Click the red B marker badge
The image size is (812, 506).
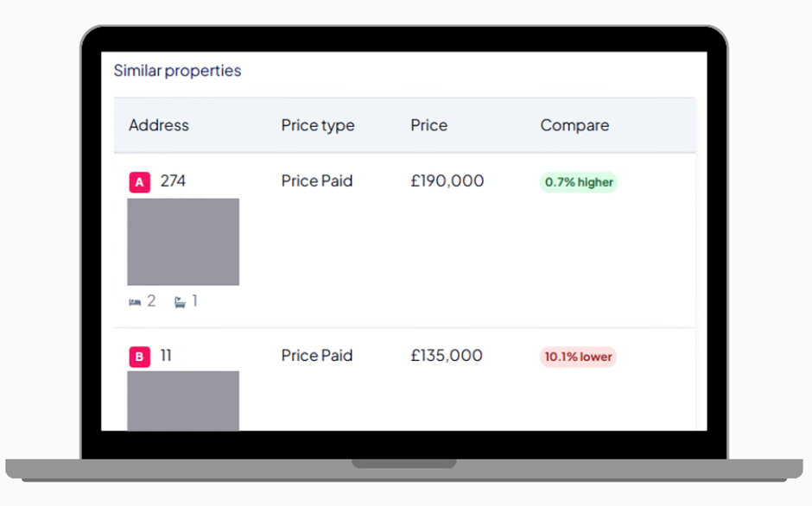click(139, 357)
